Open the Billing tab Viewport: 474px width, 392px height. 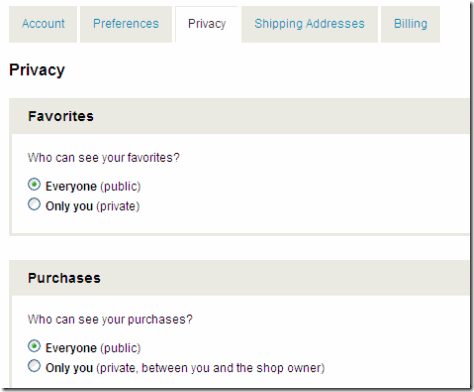tap(410, 24)
